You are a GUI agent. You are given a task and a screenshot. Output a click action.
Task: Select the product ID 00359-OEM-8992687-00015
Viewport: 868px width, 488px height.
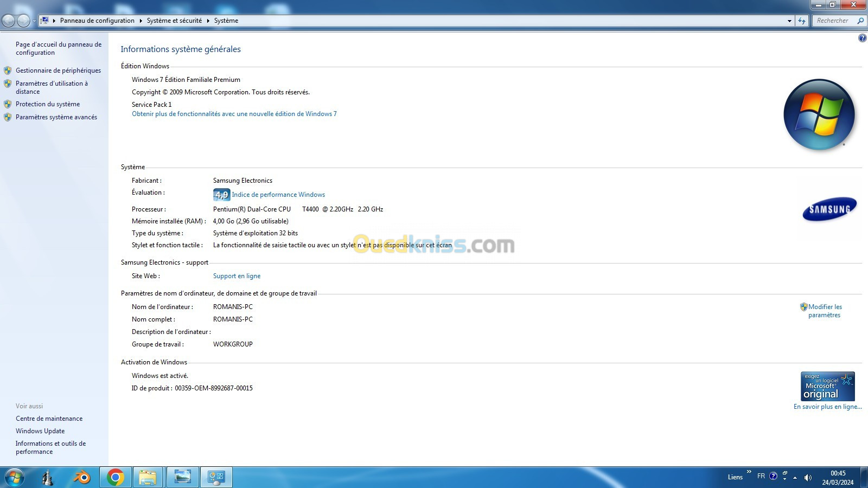[214, 388]
